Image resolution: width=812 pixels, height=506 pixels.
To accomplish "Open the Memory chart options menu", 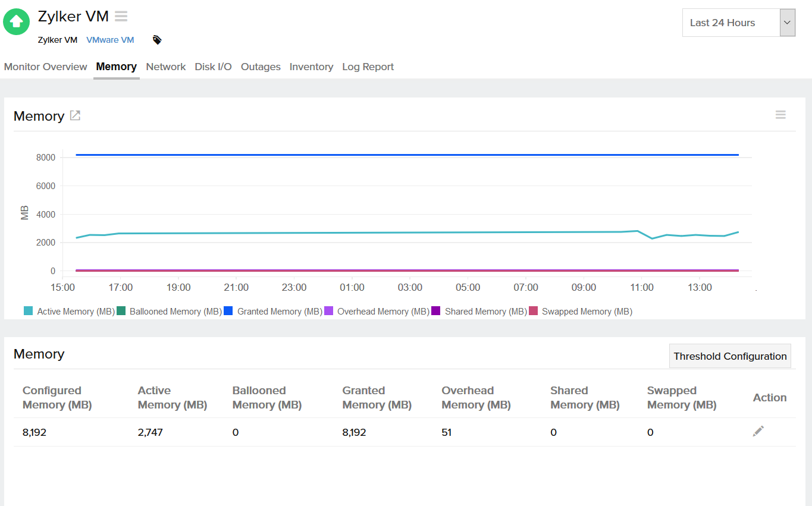I will click(x=780, y=114).
